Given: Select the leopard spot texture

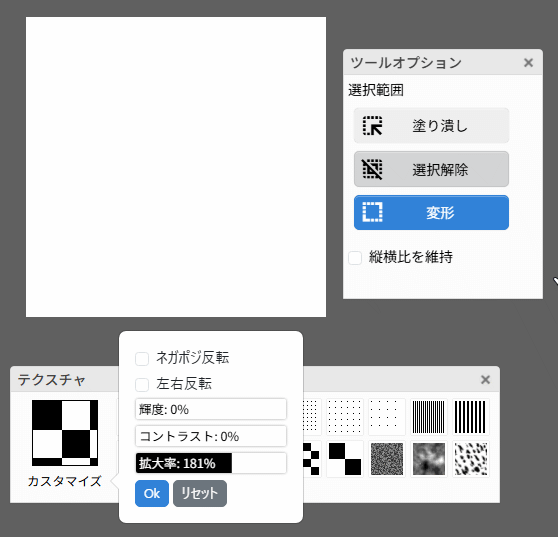Looking at the screenshot, I should point(471,459).
